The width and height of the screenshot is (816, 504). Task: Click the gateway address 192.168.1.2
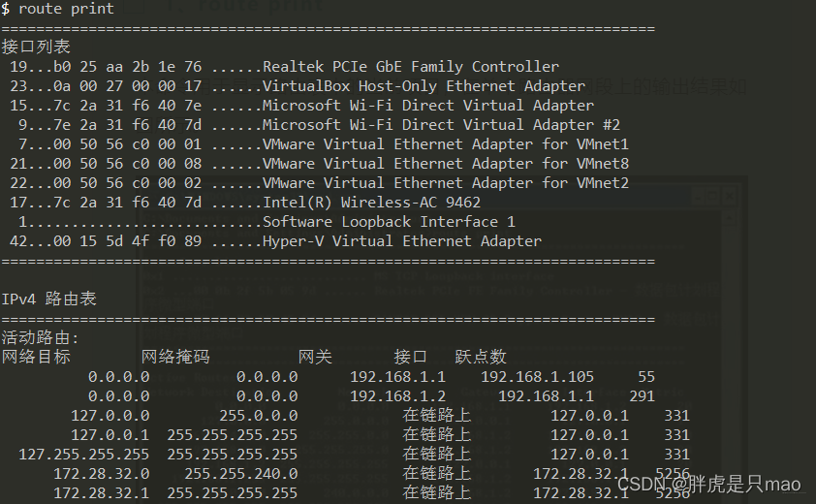click(x=397, y=395)
